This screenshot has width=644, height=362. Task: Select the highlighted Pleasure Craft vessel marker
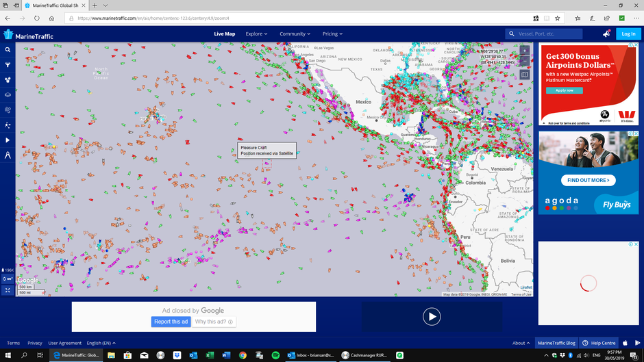coord(267,164)
